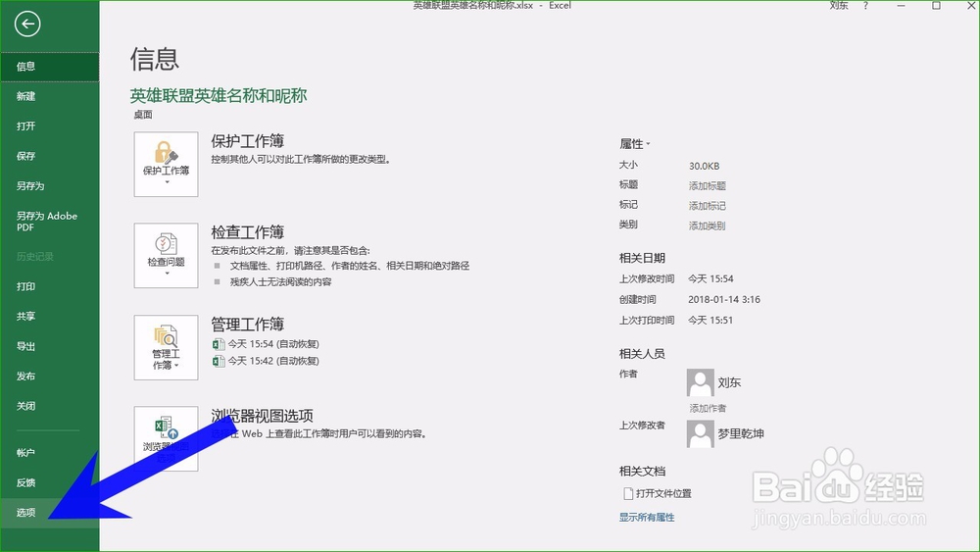This screenshot has width=980, height=552.
Task: Open Browser View Options (浏览器视图选项) button
Action: [167, 439]
